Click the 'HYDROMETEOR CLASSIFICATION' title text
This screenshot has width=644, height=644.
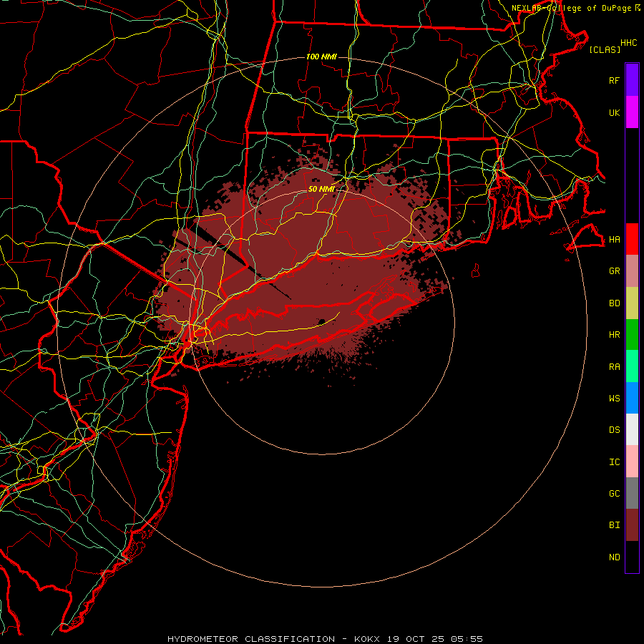251,639
